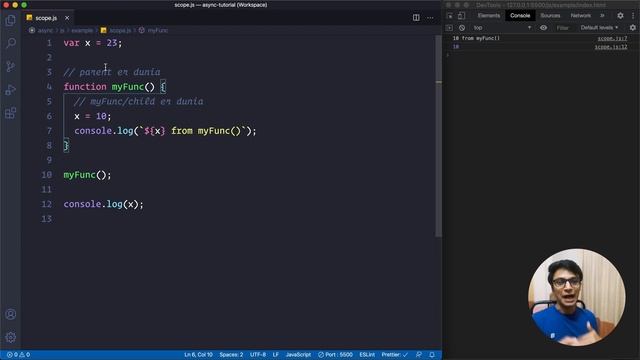Click the example folder breadcrumb
Image resolution: width=640 pixels, height=360 pixels.
[82, 30]
